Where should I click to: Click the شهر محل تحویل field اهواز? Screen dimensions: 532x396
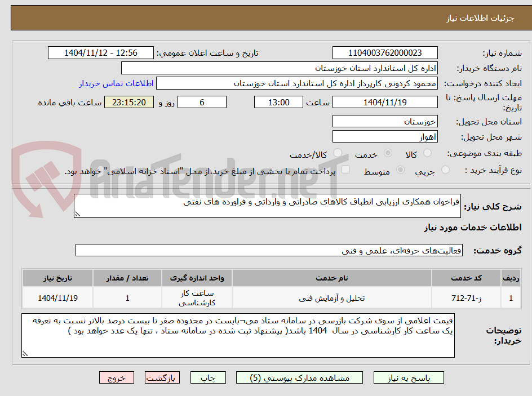(385, 137)
